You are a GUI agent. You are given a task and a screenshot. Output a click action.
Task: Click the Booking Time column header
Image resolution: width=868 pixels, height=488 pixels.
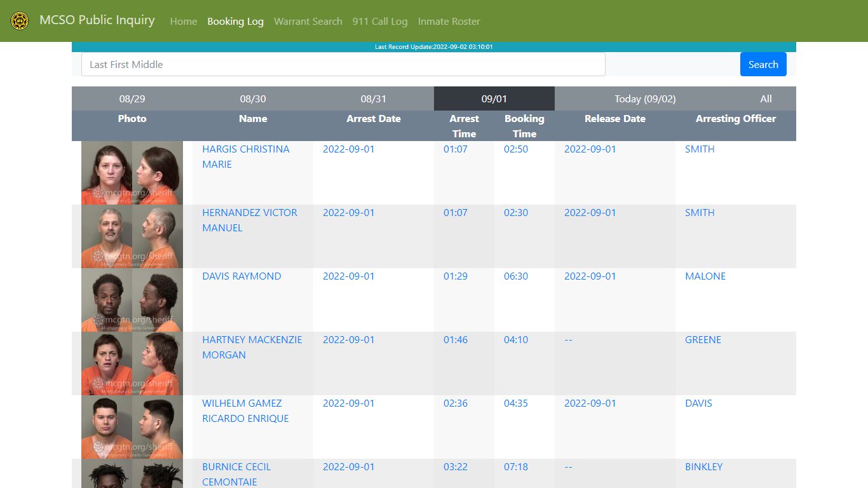coord(524,126)
